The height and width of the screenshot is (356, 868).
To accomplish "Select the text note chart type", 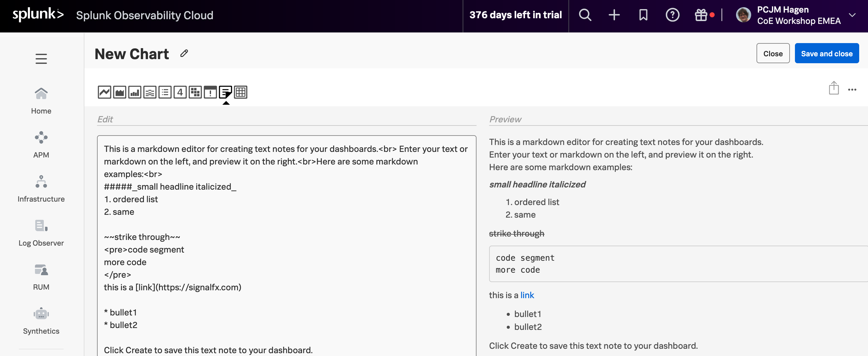I will [226, 92].
